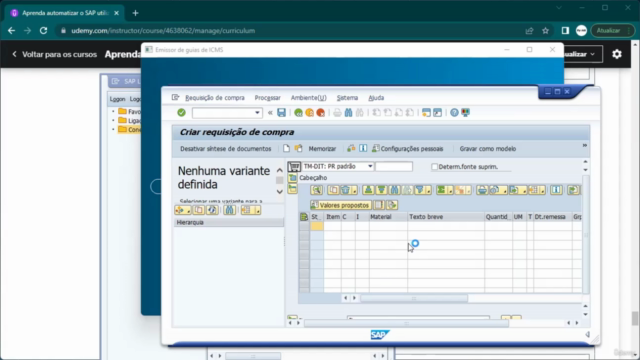640x360 pixels.
Task: Click the Other requisition icon beside Memorizar
Action: (299, 149)
